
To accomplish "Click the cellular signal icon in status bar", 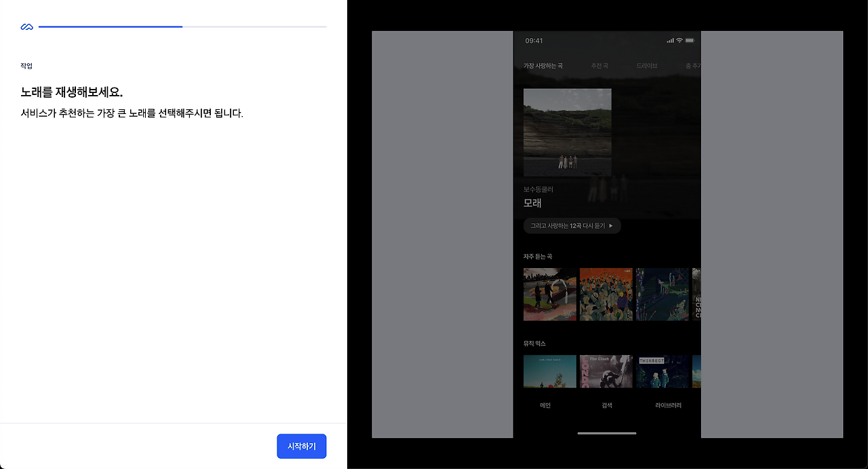I will click(x=670, y=41).
